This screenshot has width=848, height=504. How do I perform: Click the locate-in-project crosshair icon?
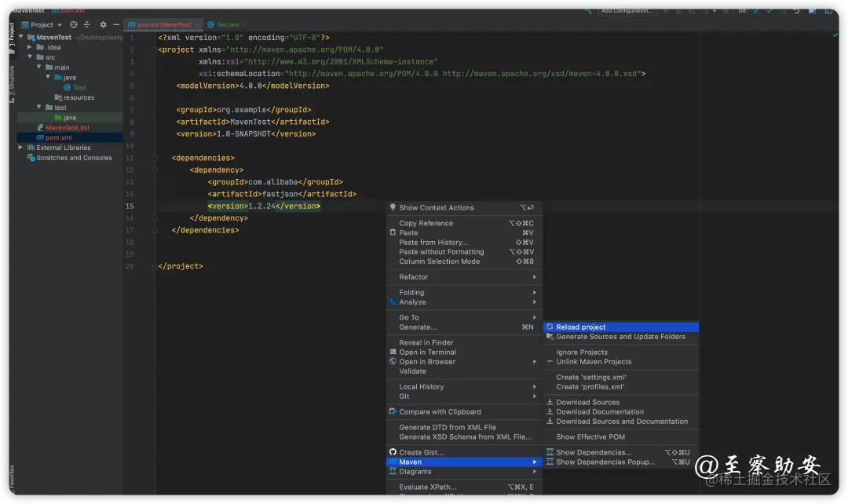(74, 25)
